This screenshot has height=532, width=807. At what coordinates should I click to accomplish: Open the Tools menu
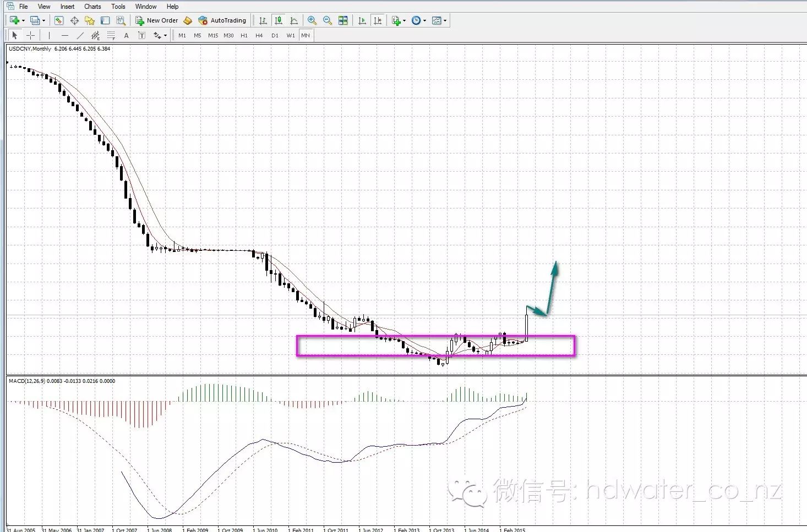[118, 7]
